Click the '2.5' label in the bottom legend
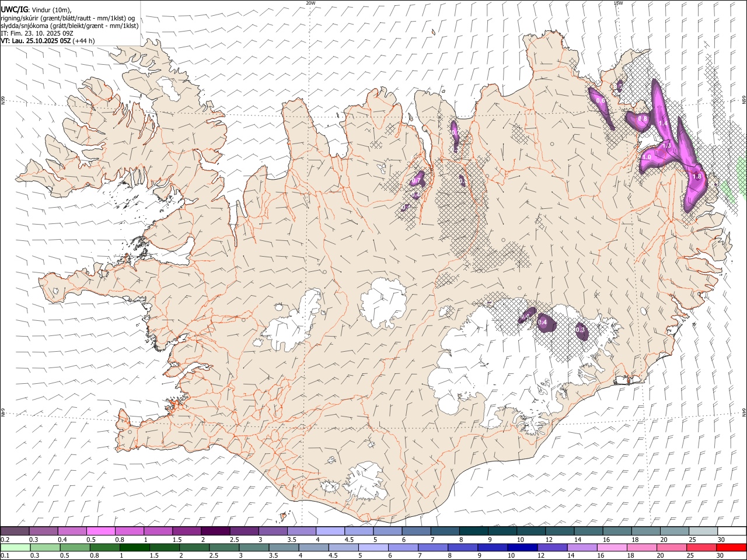This screenshot has width=747, height=560. click(x=214, y=556)
